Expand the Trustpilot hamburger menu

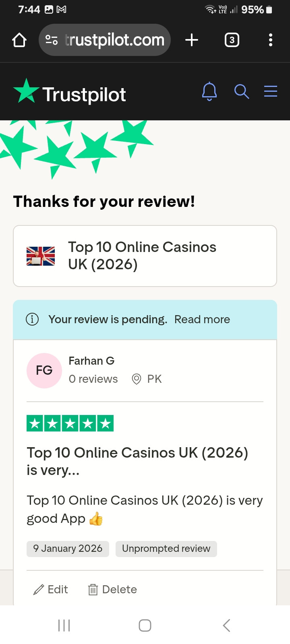point(271,91)
